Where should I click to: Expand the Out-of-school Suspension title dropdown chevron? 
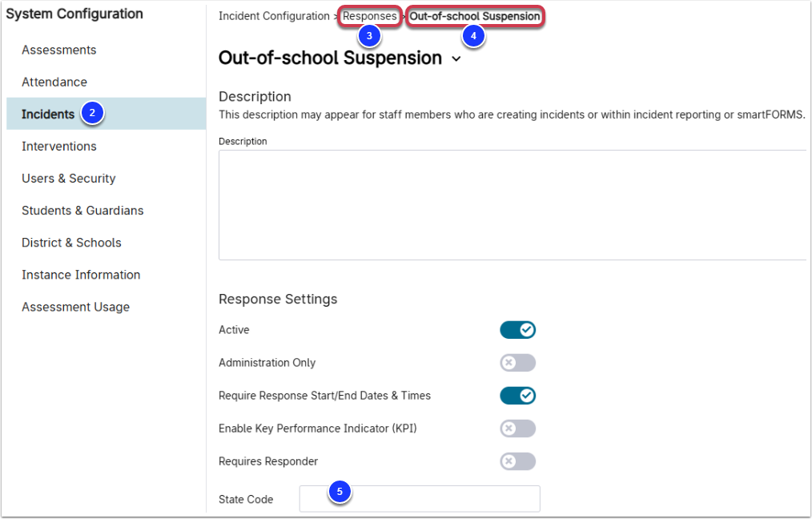click(x=456, y=59)
